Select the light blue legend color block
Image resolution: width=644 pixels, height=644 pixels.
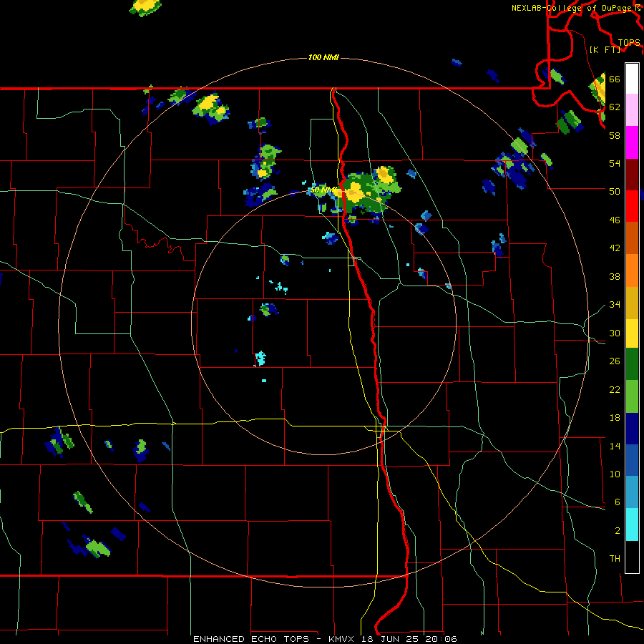[632, 493]
